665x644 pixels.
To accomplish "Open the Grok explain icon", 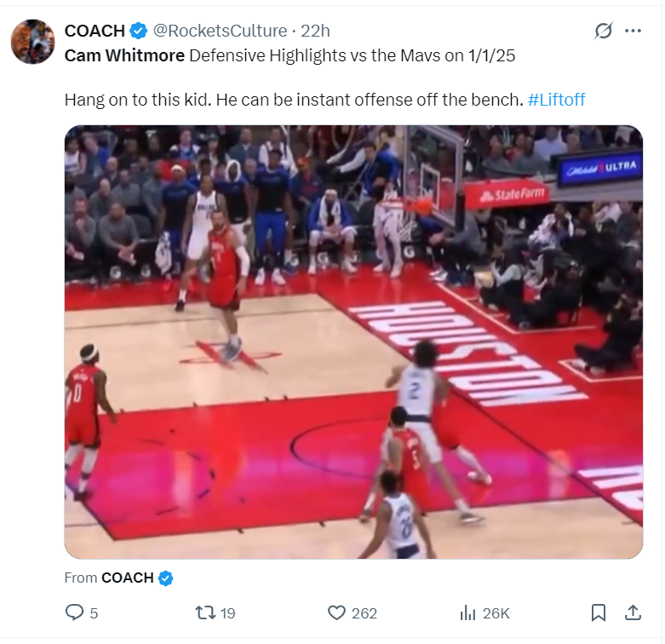I will 603,31.
